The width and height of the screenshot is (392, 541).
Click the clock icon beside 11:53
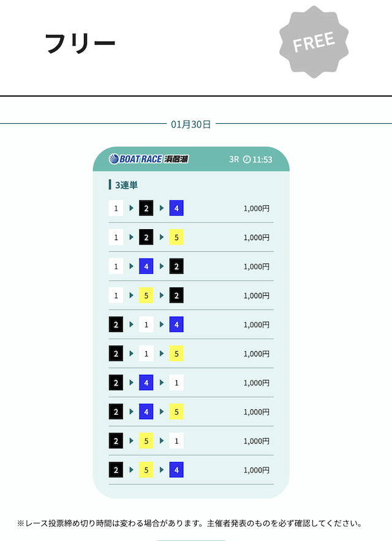coord(247,159)
